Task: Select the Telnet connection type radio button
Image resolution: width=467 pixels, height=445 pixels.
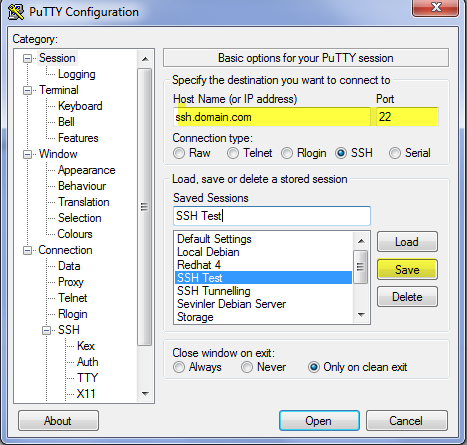Action: click(233, 153)
